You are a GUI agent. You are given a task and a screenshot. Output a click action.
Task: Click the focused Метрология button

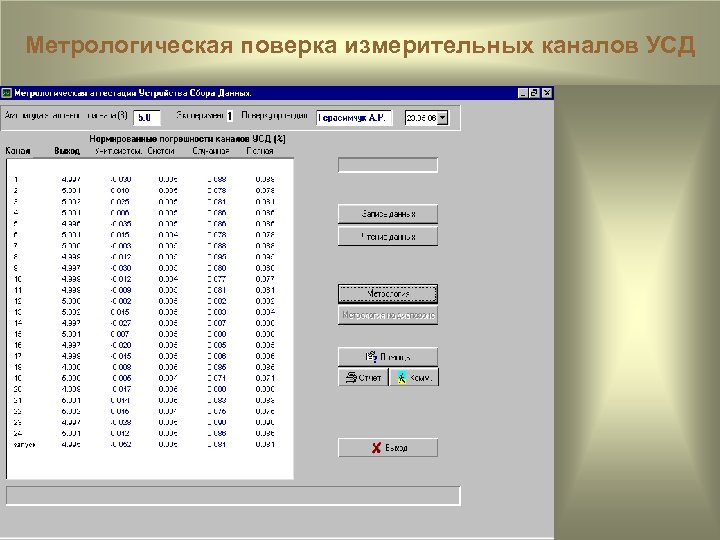(388, 294)
